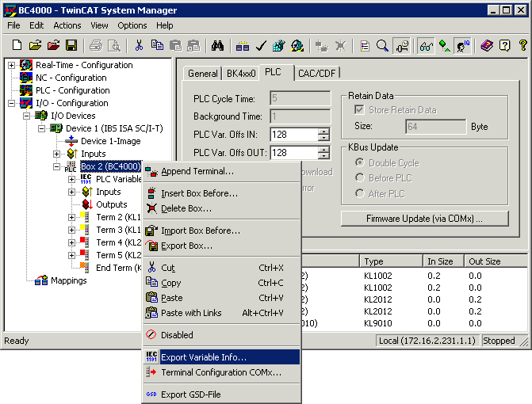The image size is (532, 404).
Task: Click the magnifying glass toolbar icon
Action: [x=382, y=45]
